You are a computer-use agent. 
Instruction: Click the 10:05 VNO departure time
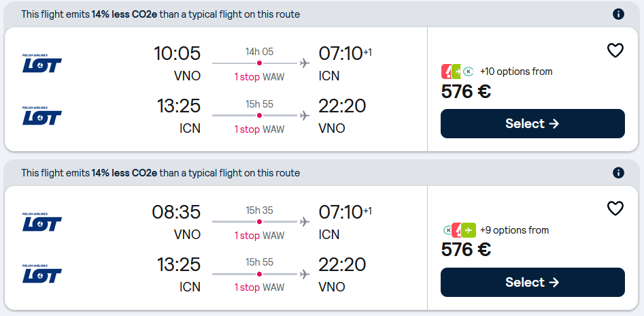click(177, 54)
